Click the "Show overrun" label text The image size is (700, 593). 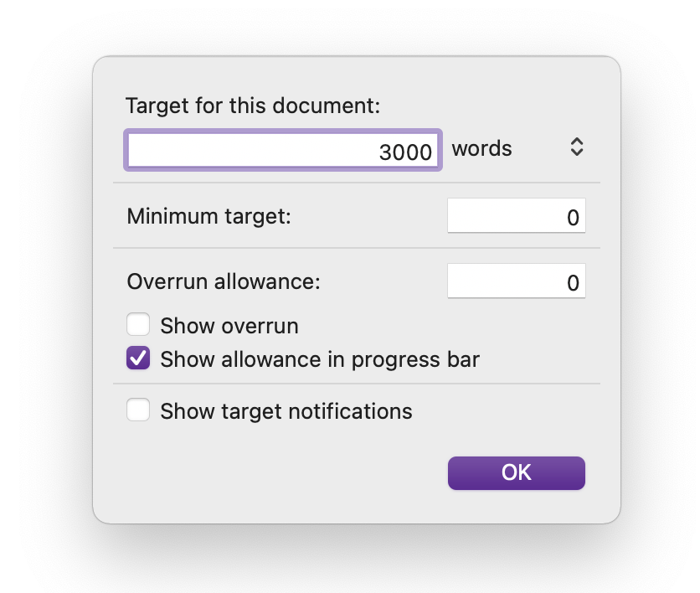[x=229, y=326]
